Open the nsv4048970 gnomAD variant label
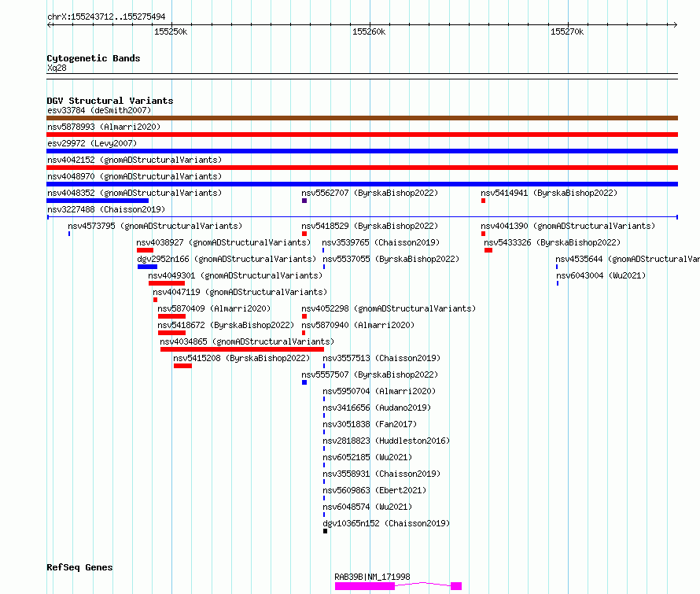 pos(134,176)
